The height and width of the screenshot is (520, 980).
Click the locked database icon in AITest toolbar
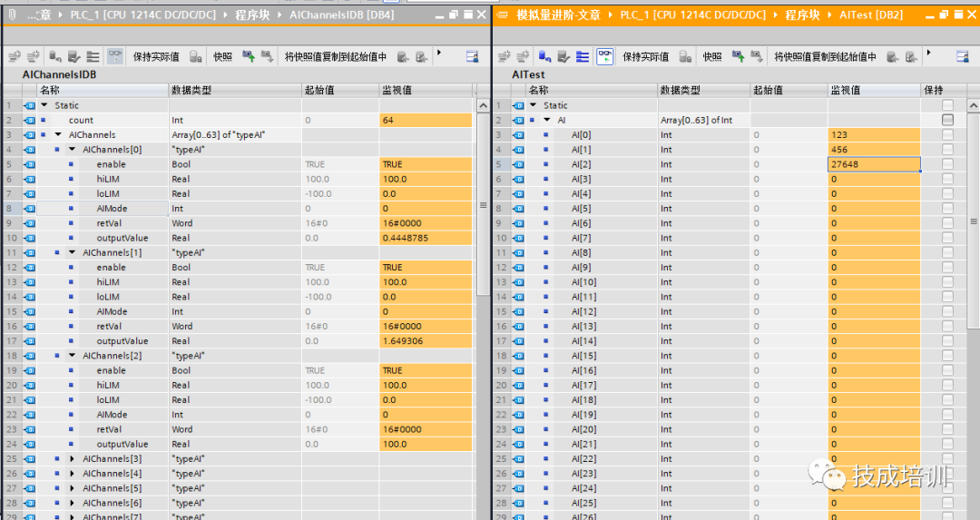(x=686, y=57)
